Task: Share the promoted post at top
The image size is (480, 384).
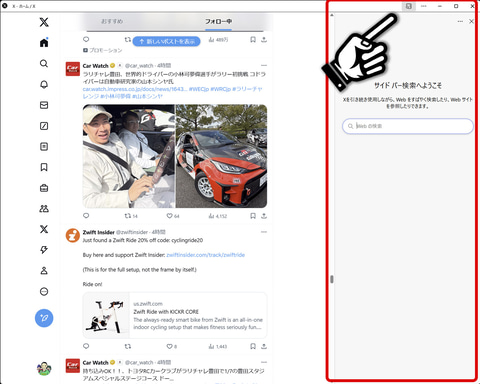Action: click(264, 40)
